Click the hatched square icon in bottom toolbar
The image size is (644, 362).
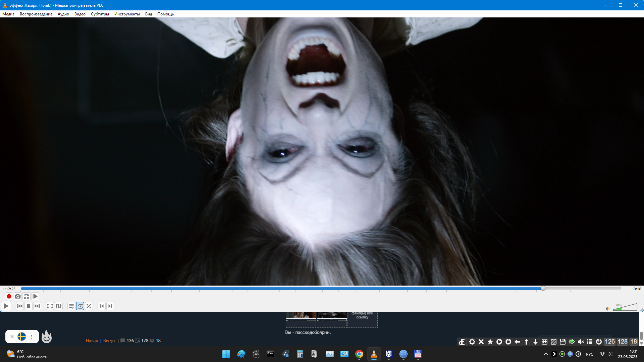tap(553, 342)
